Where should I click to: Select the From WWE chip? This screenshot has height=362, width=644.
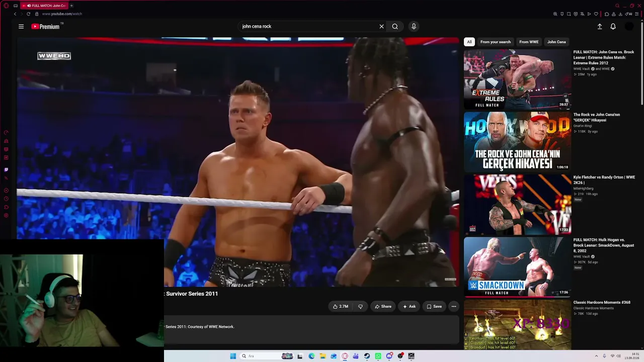[x=529, y=42]
